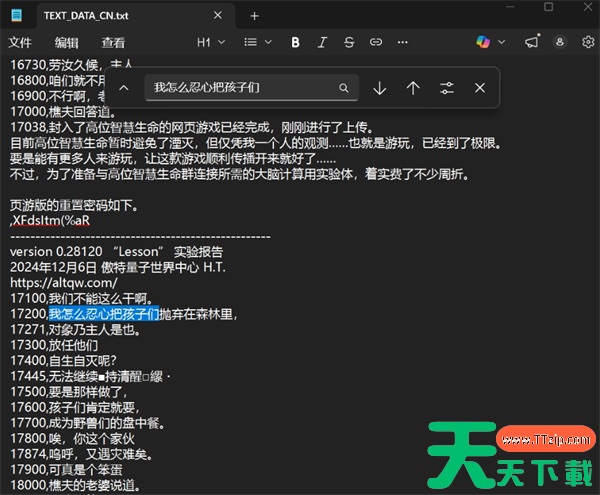Click the 2024年12月6日 date line

118,267
